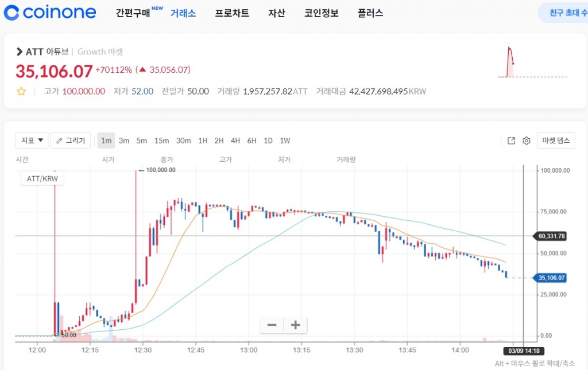Open the chart settings gear
This screenshot has height=370, width=588.
point(526,140)
